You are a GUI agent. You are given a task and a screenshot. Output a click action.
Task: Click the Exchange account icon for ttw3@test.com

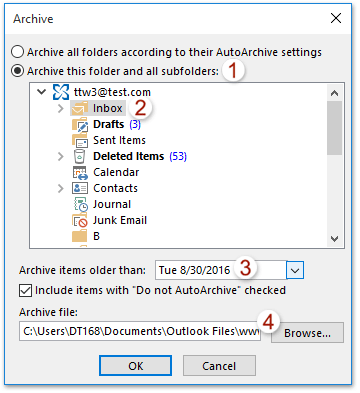coord(61,92)
